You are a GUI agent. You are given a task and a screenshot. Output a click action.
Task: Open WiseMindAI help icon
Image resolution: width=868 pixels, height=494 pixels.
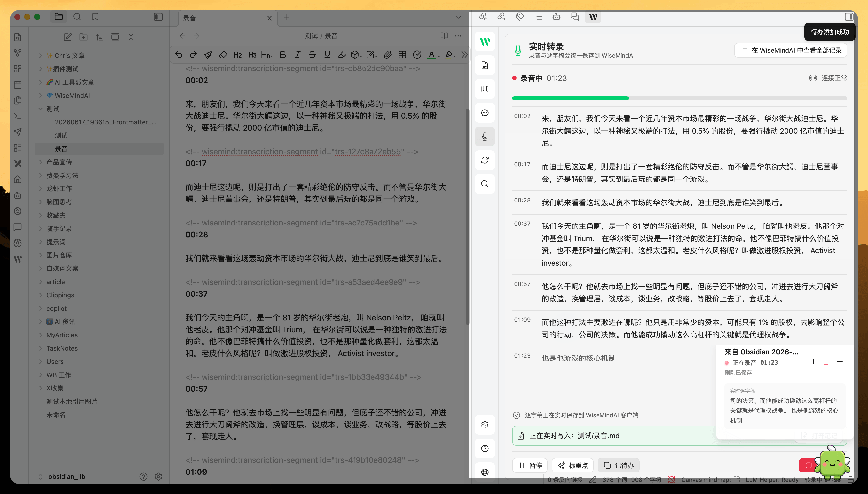tap(485, 449)
